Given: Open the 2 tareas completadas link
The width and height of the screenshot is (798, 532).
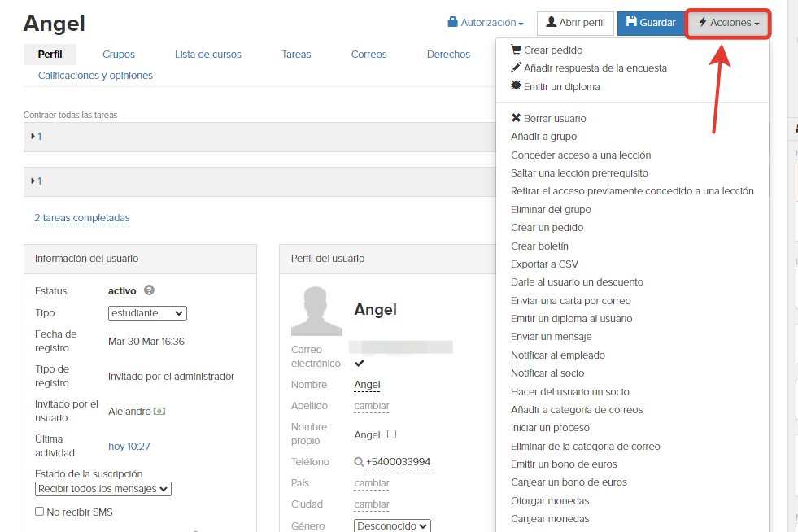Looking at the screenshot, I should [x=82, y=218].
